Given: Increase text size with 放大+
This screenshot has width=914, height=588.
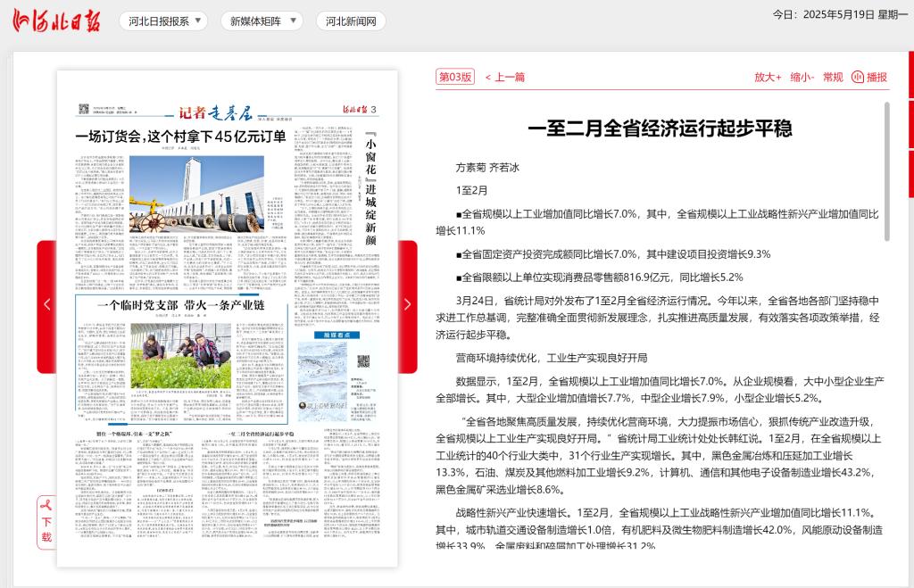Looking at the screenshot, I should [768, 78].
